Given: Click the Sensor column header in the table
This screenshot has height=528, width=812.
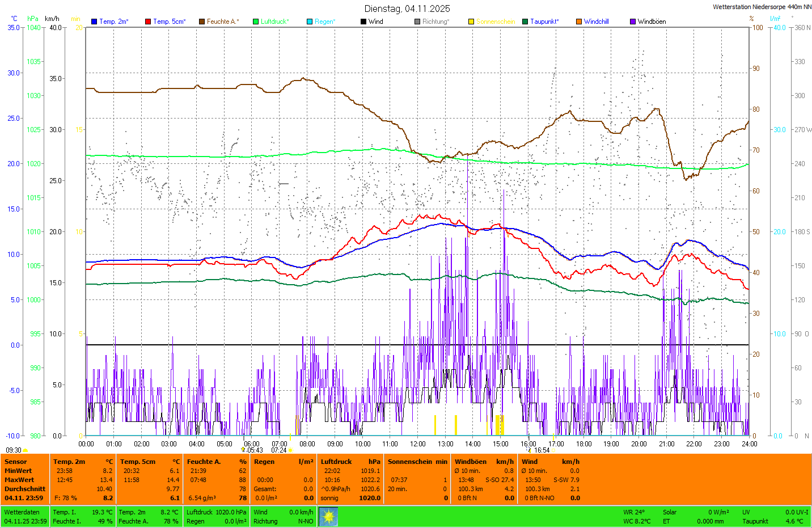Looking at the screenshot, I should point(16,462).
